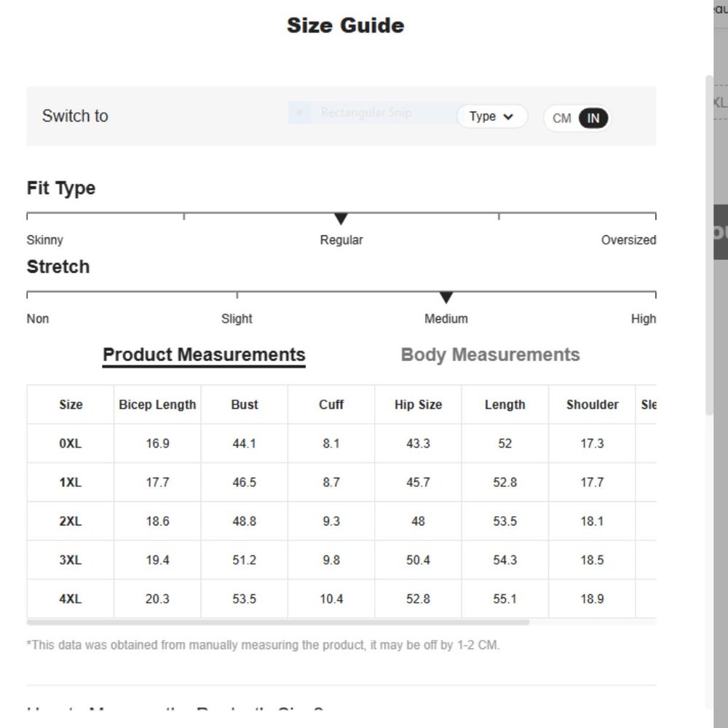Click the Shoulder column header
The image size is (728, 728).
coord(592,404)
